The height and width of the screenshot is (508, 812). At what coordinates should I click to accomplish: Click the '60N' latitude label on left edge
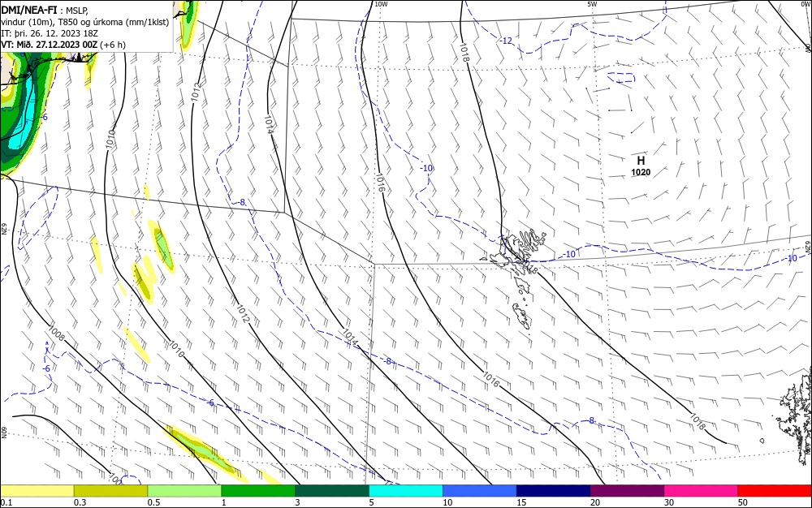tap(3, 433)
